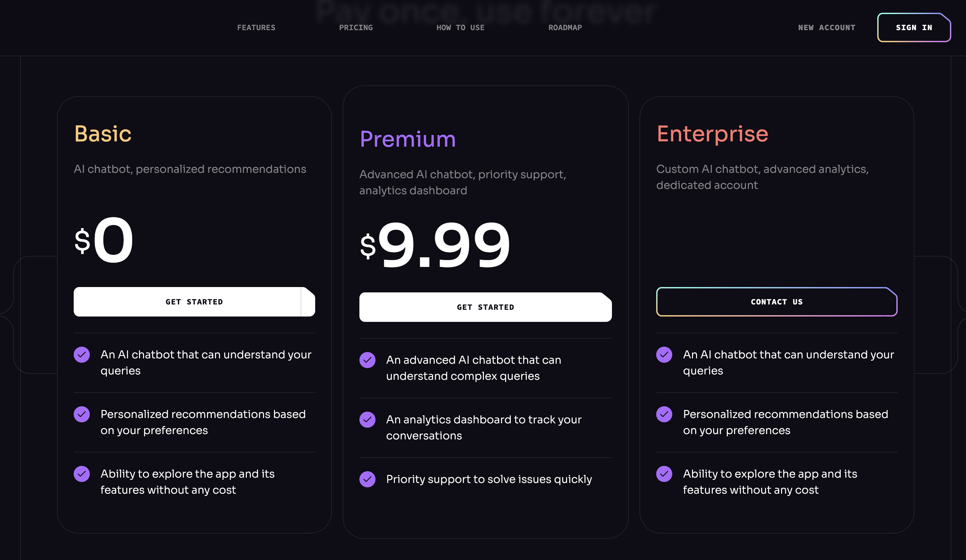The width and height of the screenshot is (966, 560).
Task: Open the Roadmap navigation link
Action: coord(565,27)
